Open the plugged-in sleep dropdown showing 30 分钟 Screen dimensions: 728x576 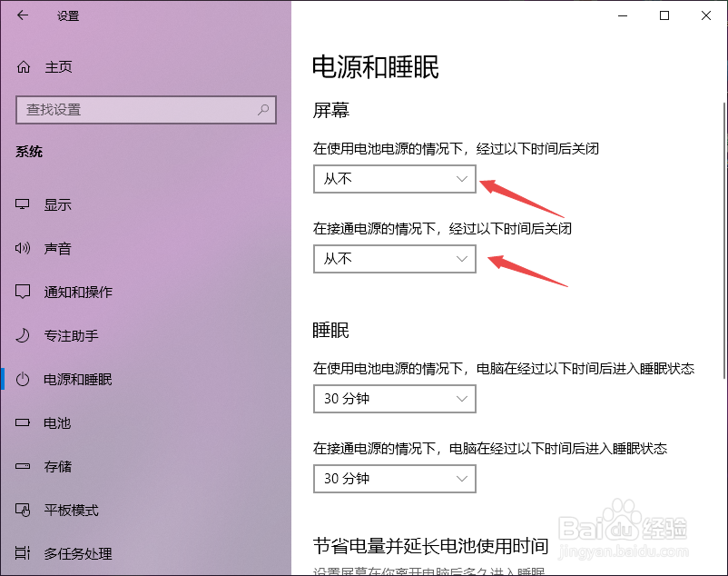[394, 479]
